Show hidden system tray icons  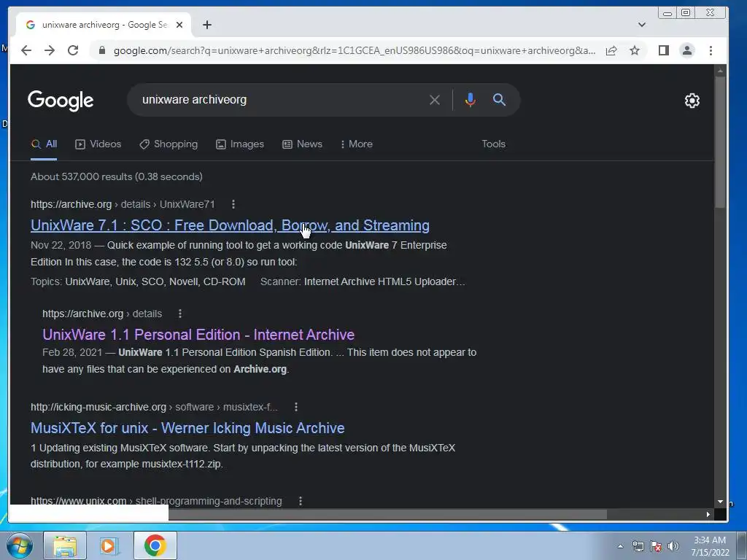[x=620, y=546]
